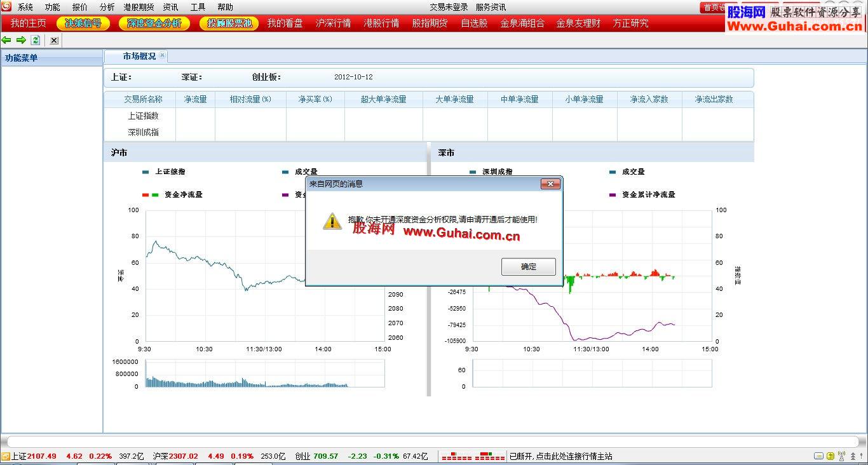The image size is (868, 465).
Task: Close the 市场概况 tab with its x
Action: (x=162, y=55)
